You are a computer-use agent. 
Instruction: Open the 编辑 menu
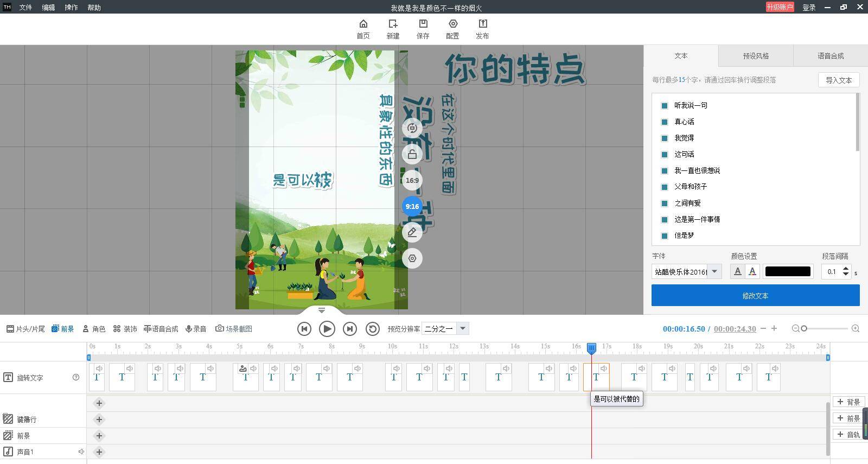tap(48, 8)
